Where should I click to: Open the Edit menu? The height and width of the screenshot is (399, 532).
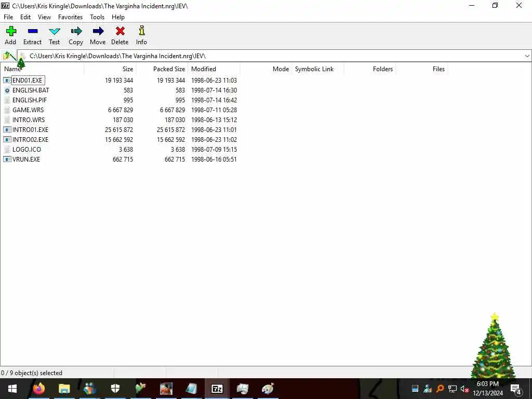click(25, 17)
